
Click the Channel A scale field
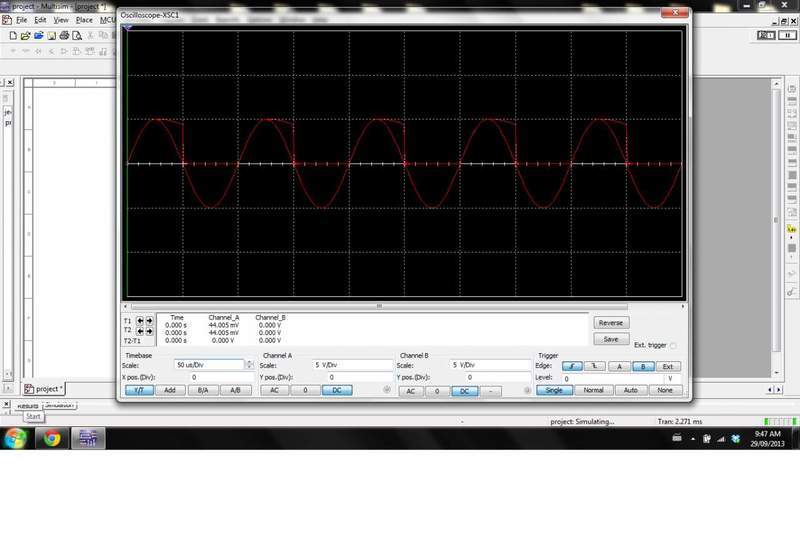[351, 366]
